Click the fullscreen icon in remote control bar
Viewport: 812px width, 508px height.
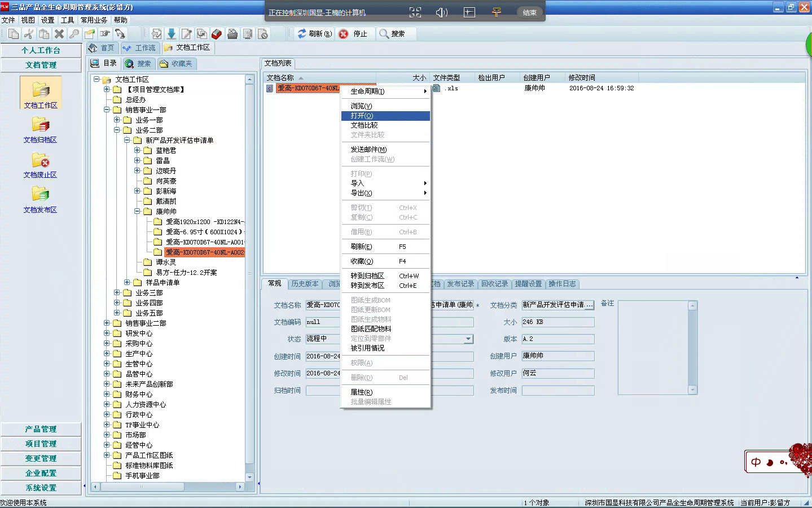[x=415, y=12]
